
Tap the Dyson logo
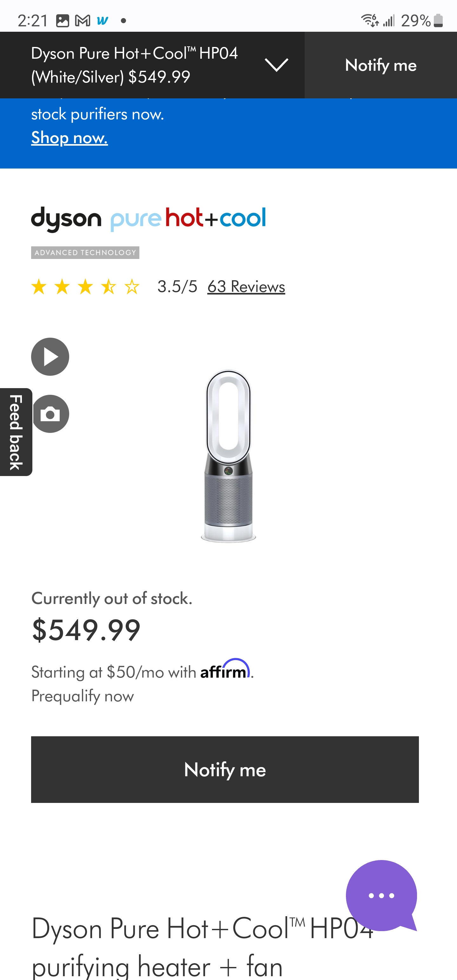coord(66,219)
